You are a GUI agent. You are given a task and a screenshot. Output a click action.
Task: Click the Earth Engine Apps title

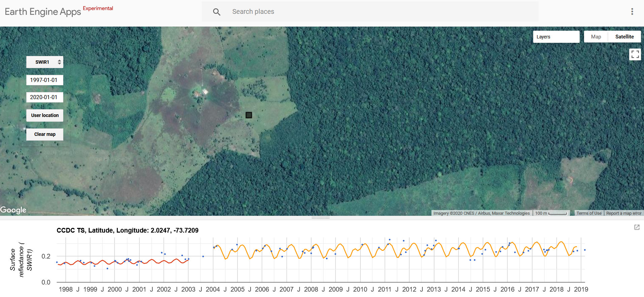(43, 12)
